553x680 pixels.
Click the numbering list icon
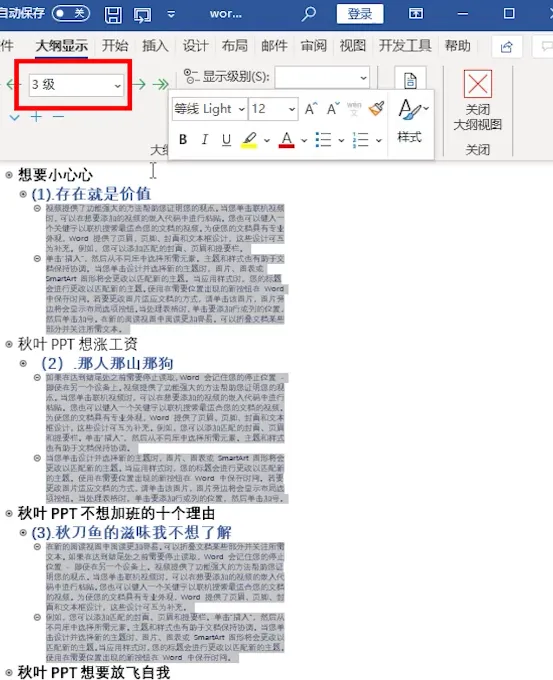(361, 140)
